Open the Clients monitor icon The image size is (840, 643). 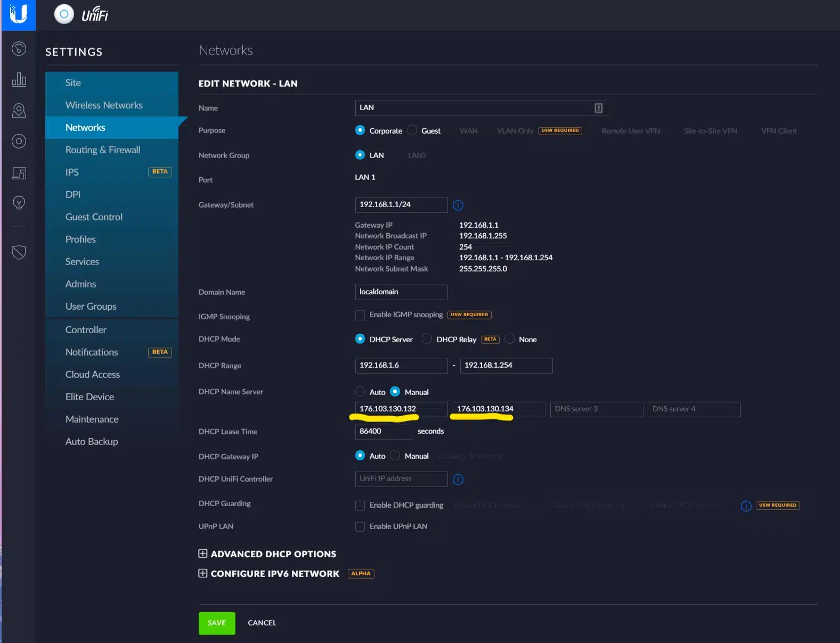tap(19, 173)
